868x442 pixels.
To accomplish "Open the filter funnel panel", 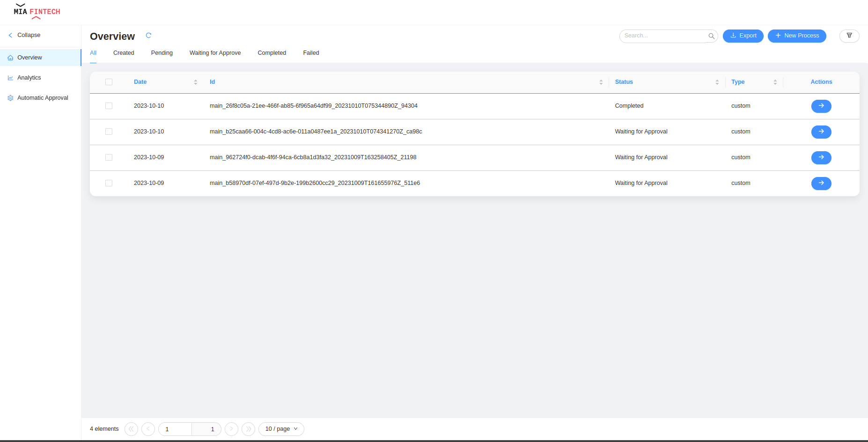I will (849, 36).
